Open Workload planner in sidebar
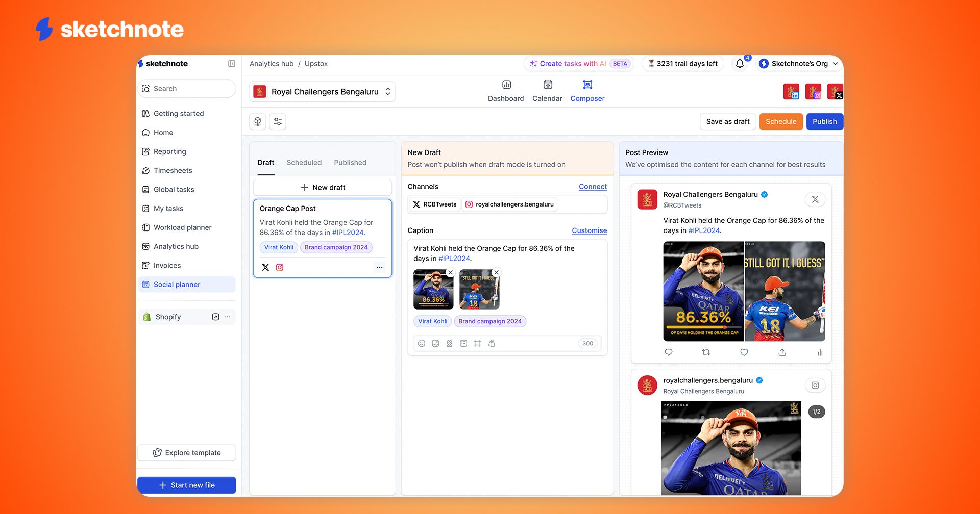This screenshot has width=980, height=514. 187,227
